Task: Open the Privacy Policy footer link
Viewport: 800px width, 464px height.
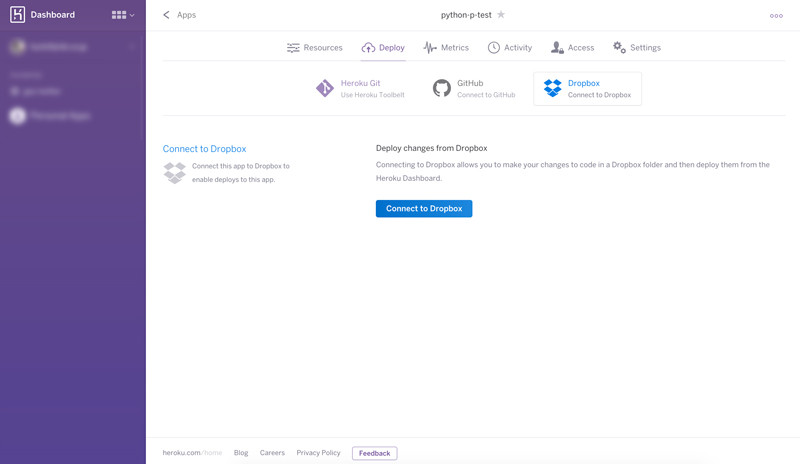Action: click(x=318, y=453)
